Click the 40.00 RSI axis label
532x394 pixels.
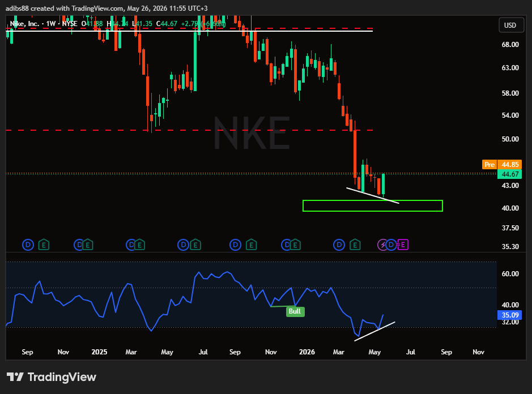pyautogui.click(x=510, y=305)
